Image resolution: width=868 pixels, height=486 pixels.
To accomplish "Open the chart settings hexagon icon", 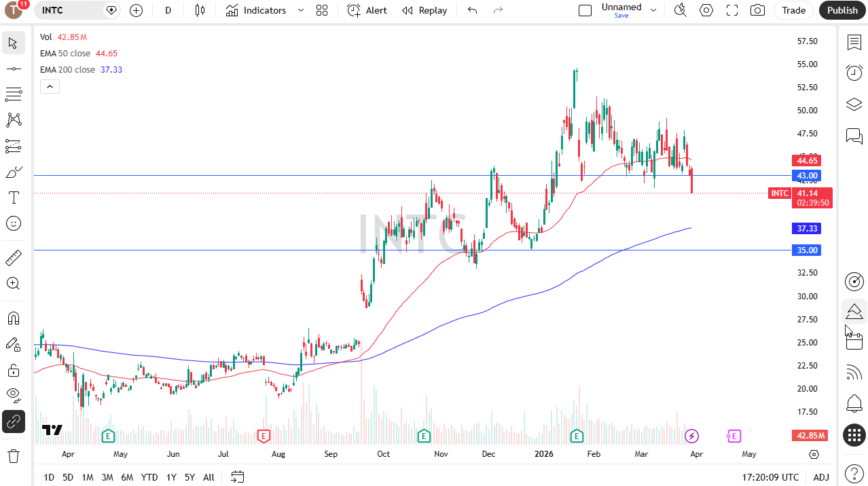I will pos(706,10).
